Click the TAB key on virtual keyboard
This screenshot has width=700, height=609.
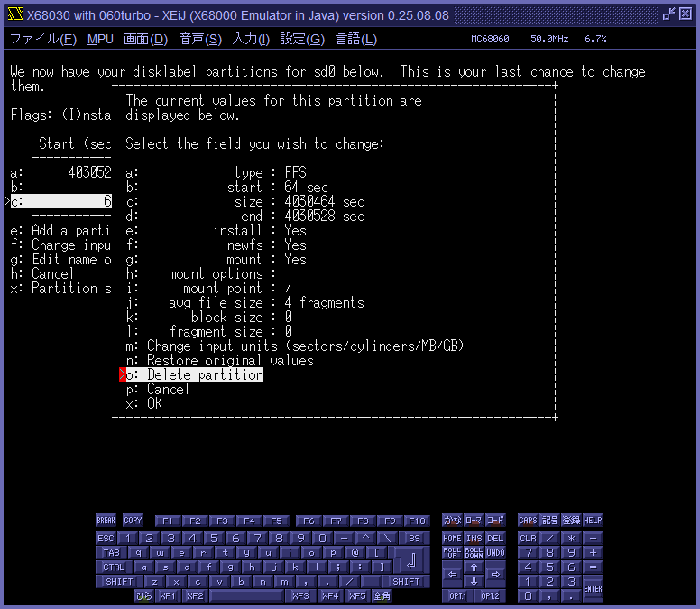click(x=111, y=553)
